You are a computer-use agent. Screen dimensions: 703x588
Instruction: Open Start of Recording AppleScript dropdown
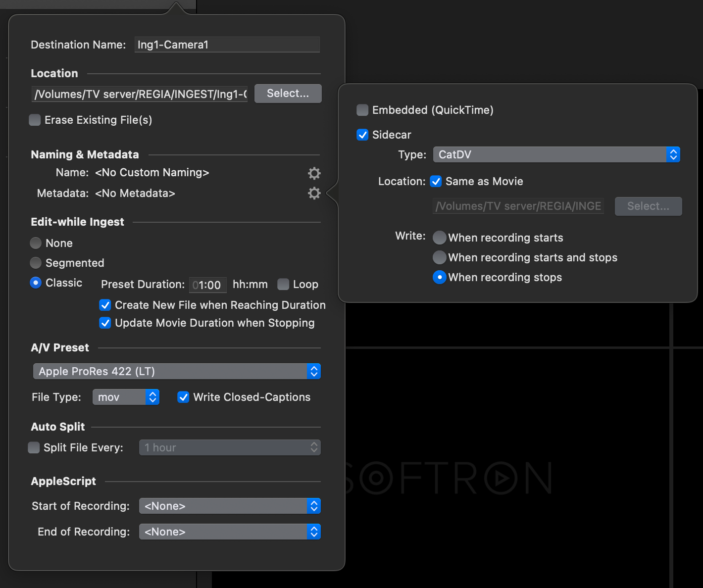[230, 506]
